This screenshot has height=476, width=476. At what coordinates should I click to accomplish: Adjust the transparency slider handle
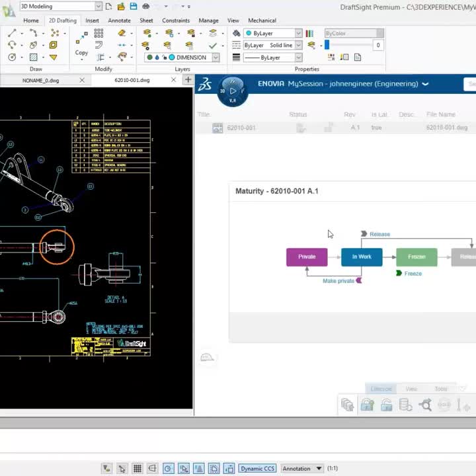pyautogui.click(x=327, y=45)
